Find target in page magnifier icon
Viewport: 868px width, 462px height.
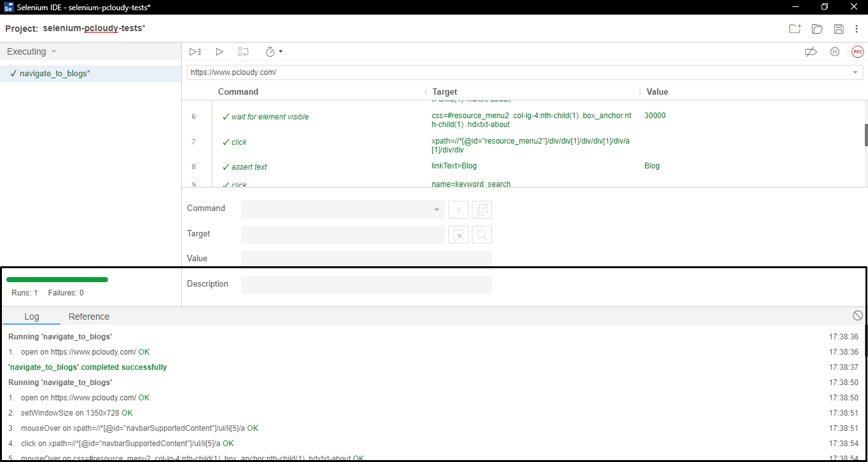pos(482,234)
